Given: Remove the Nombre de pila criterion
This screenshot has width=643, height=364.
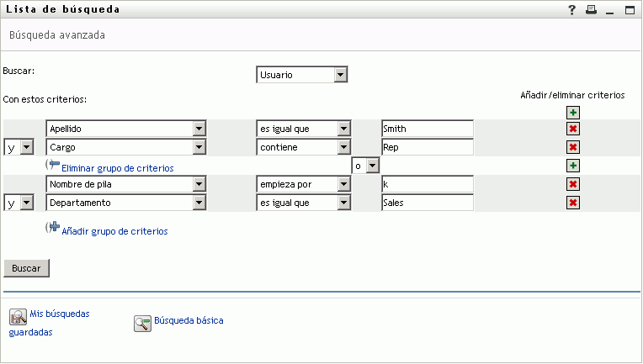Looking at the screenshot, I should [x=573, y=184].
